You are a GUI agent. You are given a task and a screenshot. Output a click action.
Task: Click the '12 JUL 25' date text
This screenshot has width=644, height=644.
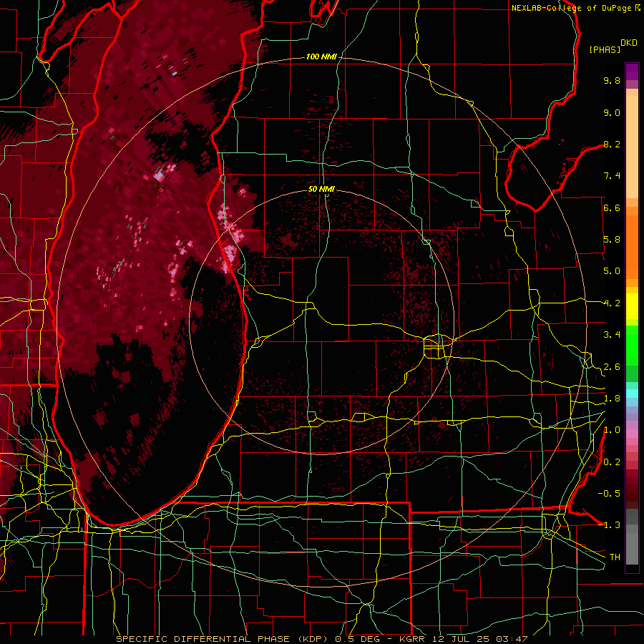click(460, 639)
